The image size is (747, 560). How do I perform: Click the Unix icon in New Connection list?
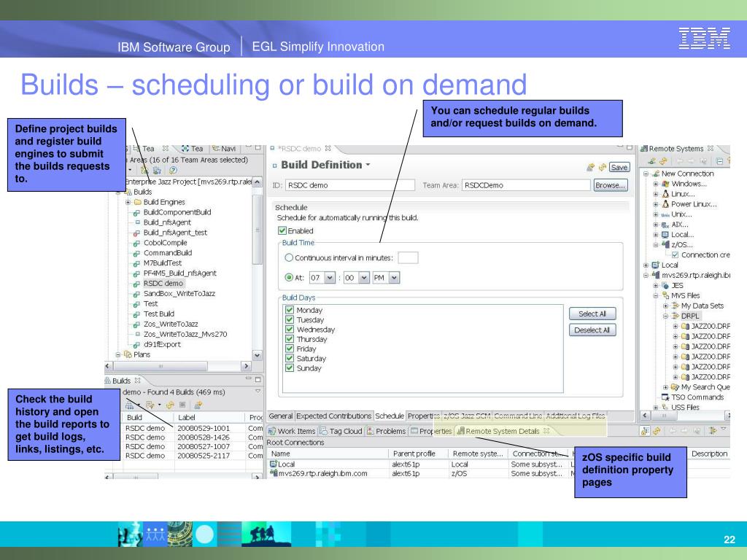click(x=665, y=215)
